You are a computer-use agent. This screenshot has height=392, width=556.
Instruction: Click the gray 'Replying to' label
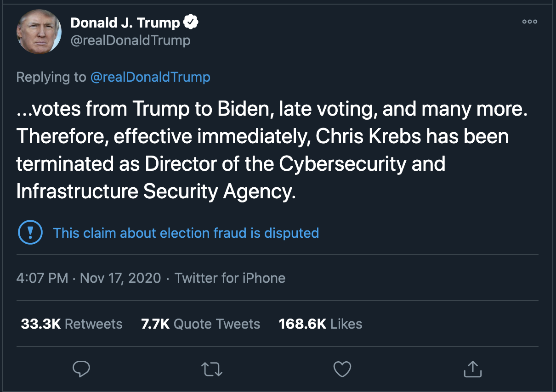click(x=51, y=77)
